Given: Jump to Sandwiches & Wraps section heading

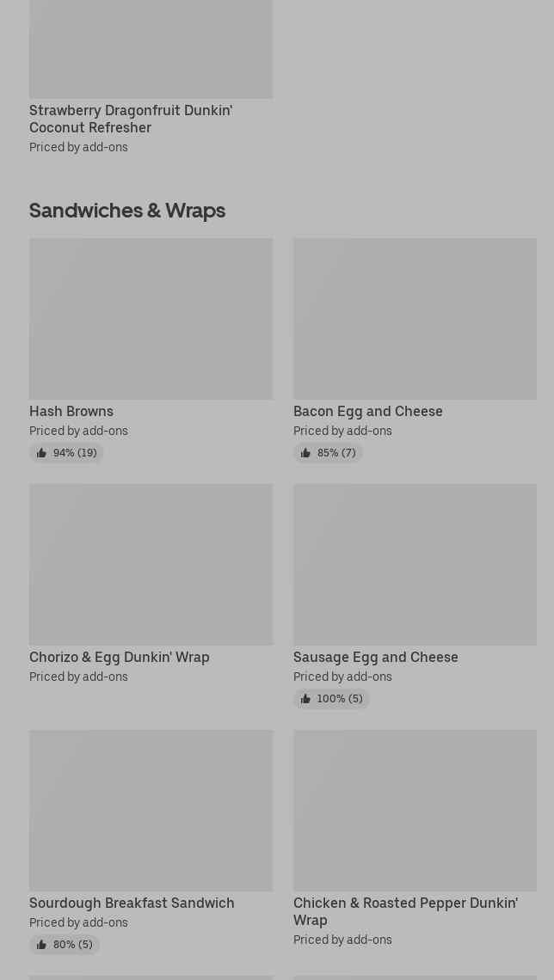Looking at the screenshot, I should 127,210.
